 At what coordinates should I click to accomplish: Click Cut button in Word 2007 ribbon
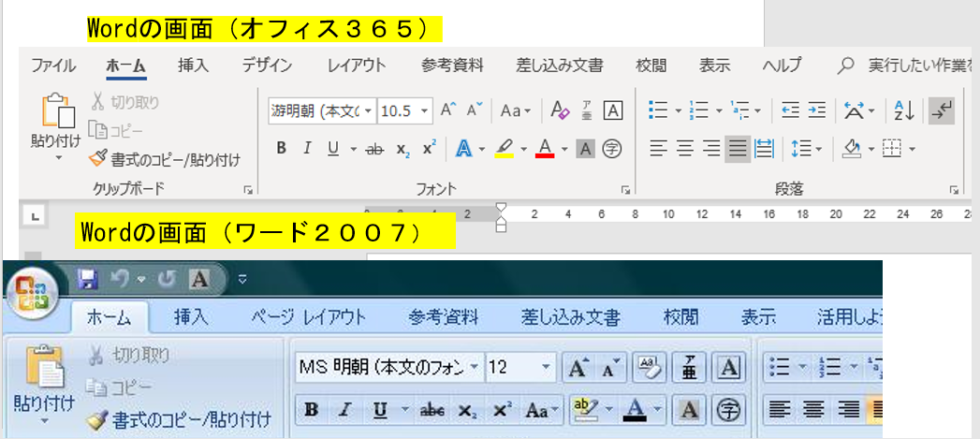point(128,356)
